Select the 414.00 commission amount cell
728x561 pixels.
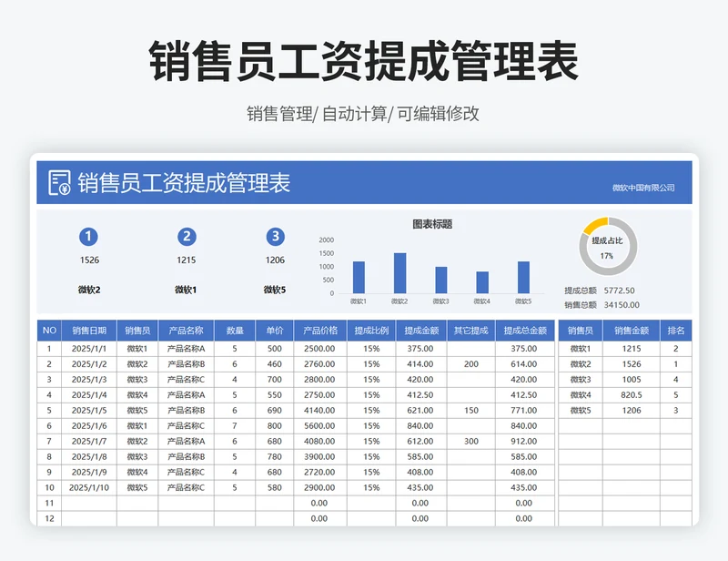pyautogui.click(x=420, y=364)
